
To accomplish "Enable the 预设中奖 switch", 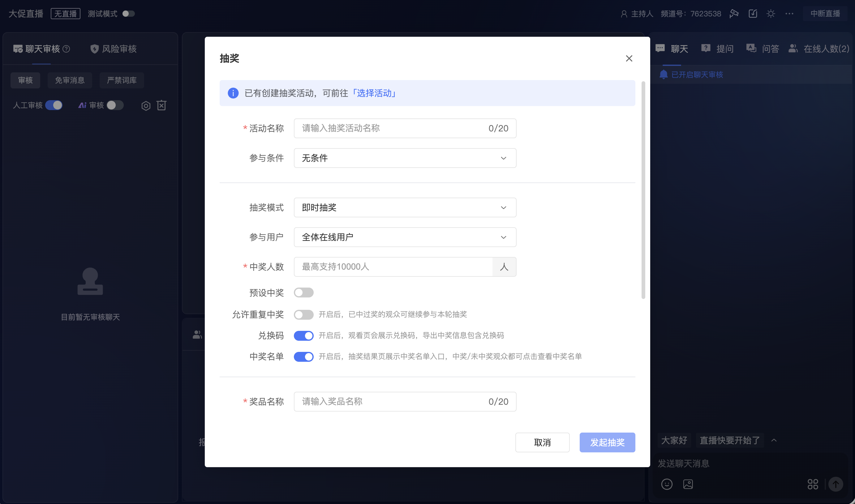I will point(304,293).
